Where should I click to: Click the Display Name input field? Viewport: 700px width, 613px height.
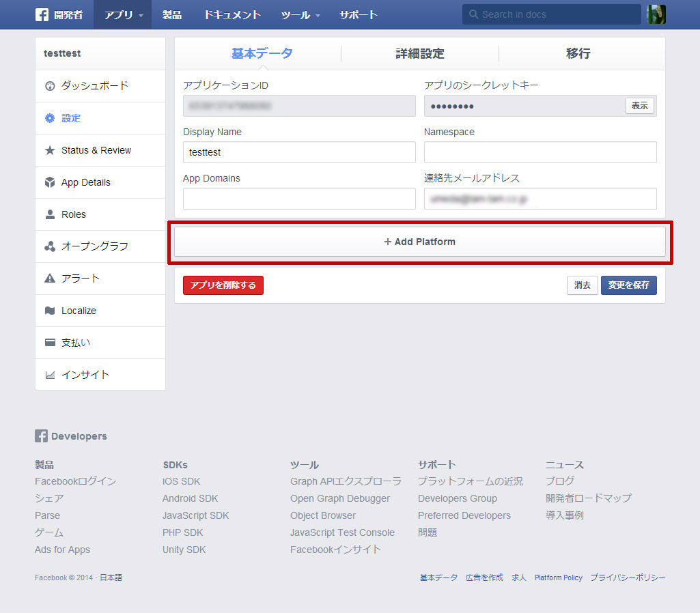(x=299, y=152)
